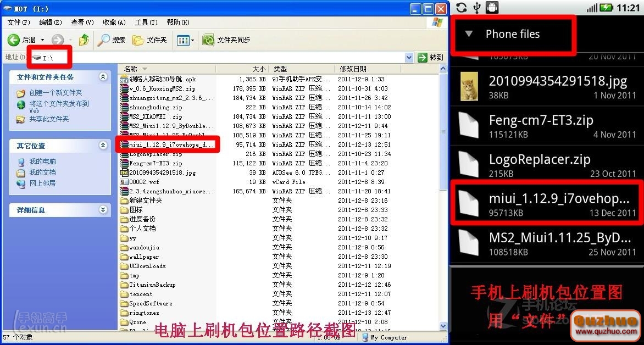The image size is (644, 345).
Task: Expand the Details (详细信息) panel
Action: (x=103, y=210)
